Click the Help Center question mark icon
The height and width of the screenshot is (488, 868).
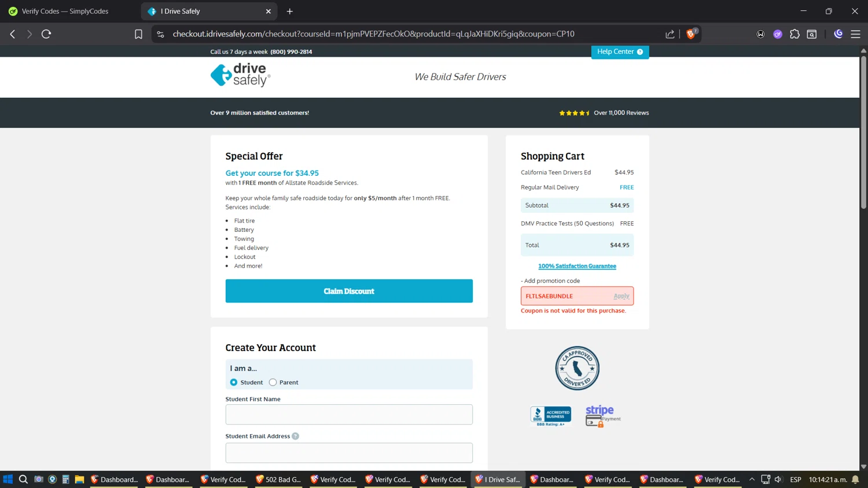click(640, 52)
